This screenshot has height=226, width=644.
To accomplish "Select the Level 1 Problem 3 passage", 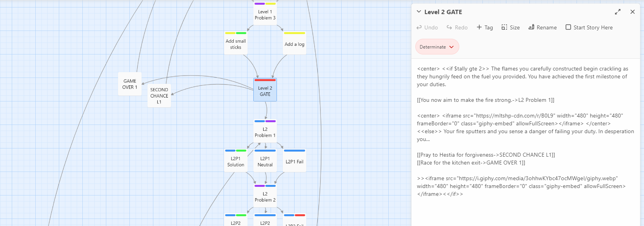I will [x=265, y=13].
